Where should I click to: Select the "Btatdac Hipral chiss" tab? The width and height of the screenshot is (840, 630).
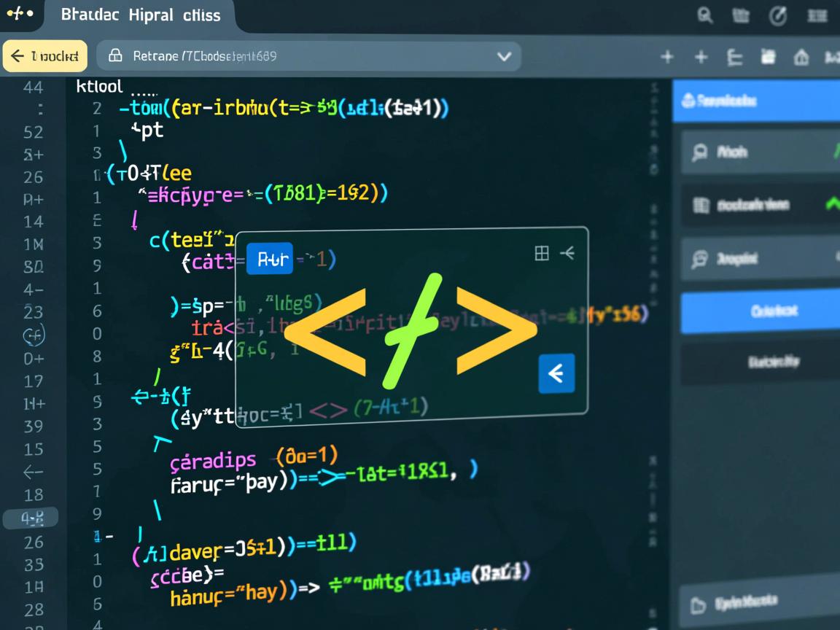(x=141, y=15)
